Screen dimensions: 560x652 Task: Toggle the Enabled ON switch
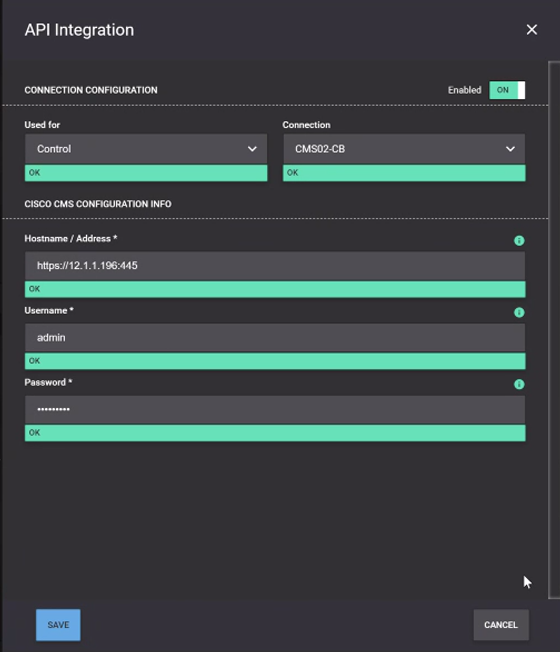tap(507, 90)
